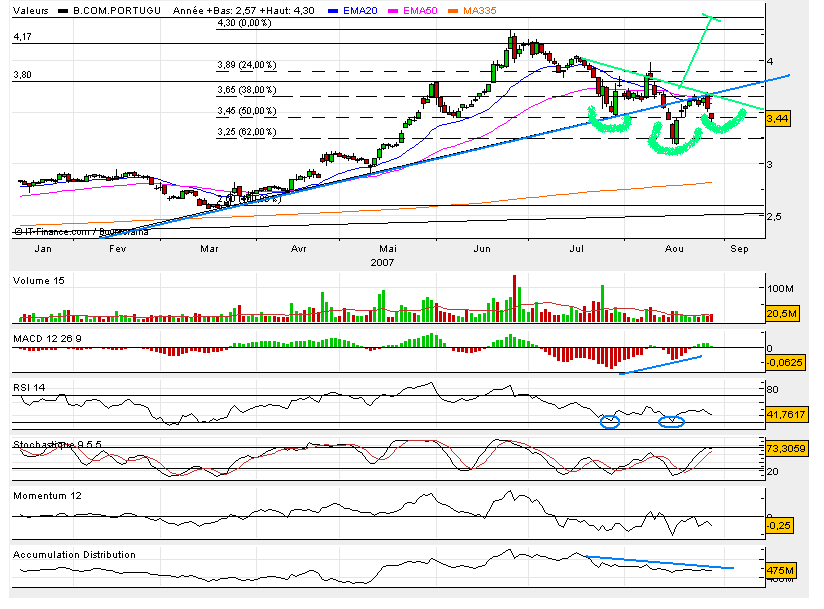Screen dimensions: 824x609
Task: Click the Mai month axis label
Action: pyautogui.click(x=388, y=249)
